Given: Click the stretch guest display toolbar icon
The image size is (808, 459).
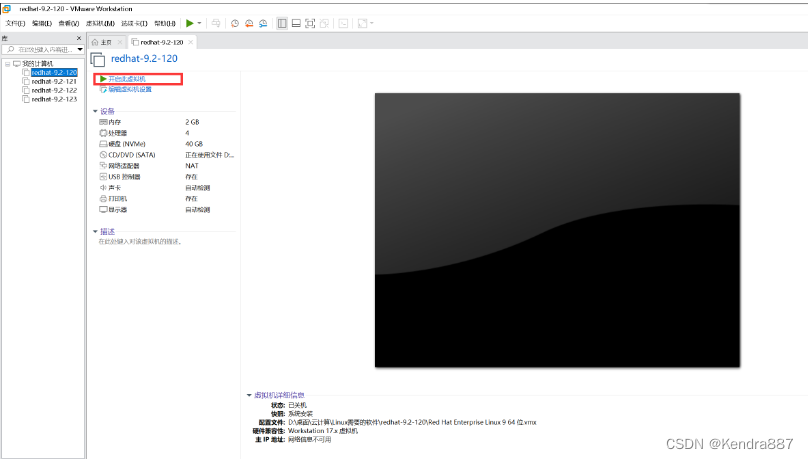Looking at the screenshot, I should (x=362, y=23).
